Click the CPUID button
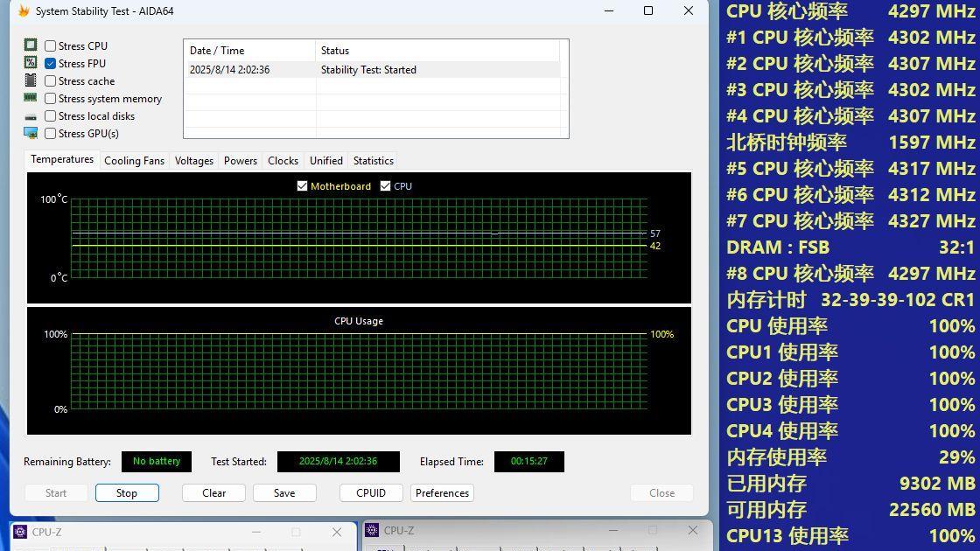Viewport: 980px width, 551px height. coord(371,493)
